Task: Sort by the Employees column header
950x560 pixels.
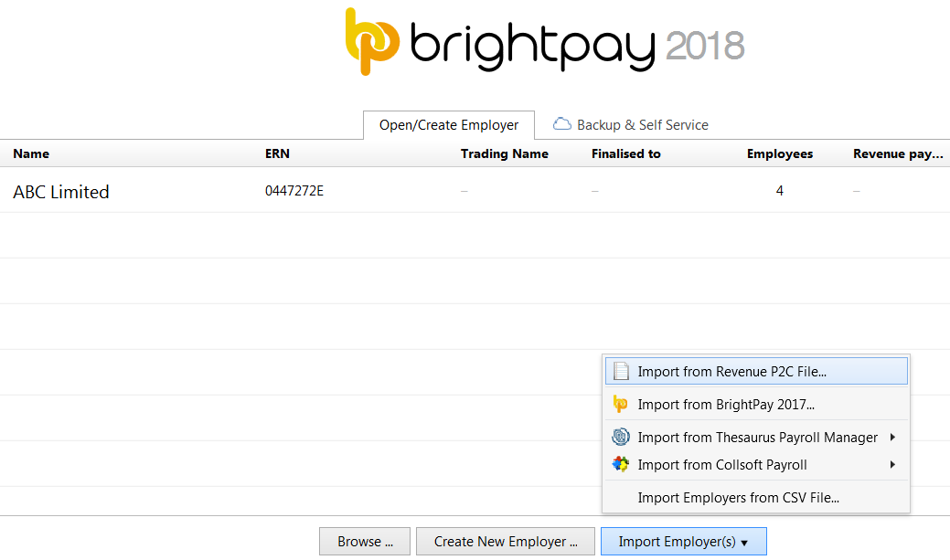Action: coord(780,153)
